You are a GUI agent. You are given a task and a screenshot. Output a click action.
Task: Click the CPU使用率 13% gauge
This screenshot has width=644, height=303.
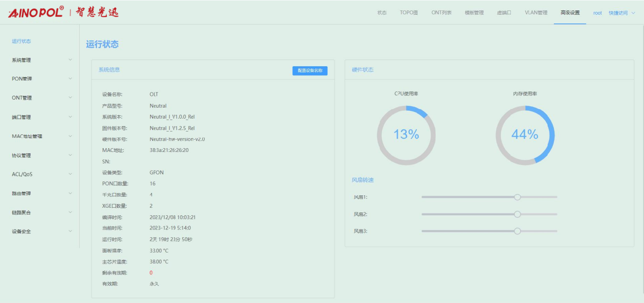(x=406, y=135)
